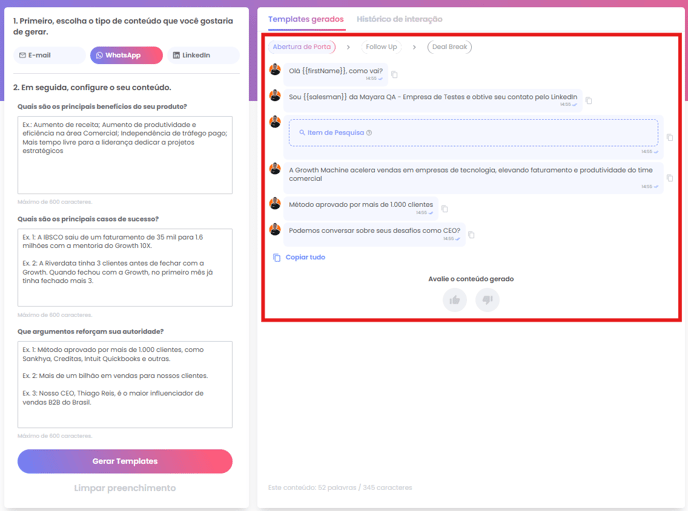
Task: Click 'Limpar preenchimento' link
Action: pyautogui.click(x=125, y=488)
